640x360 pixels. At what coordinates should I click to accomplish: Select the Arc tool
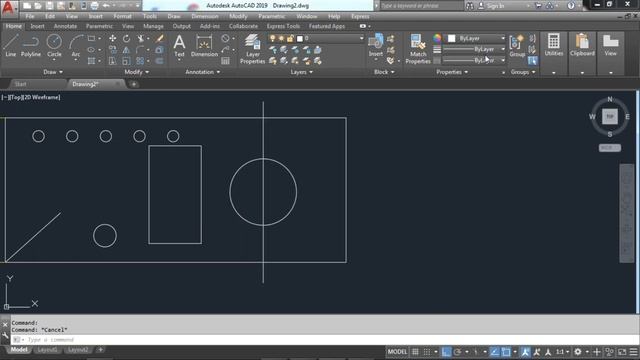[x=76, y=47]
